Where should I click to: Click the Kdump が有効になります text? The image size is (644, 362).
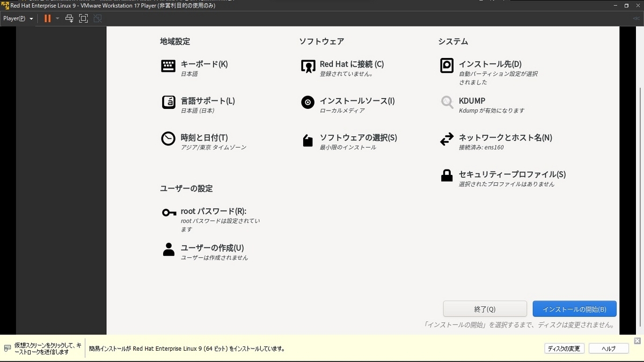coord(492,110)
